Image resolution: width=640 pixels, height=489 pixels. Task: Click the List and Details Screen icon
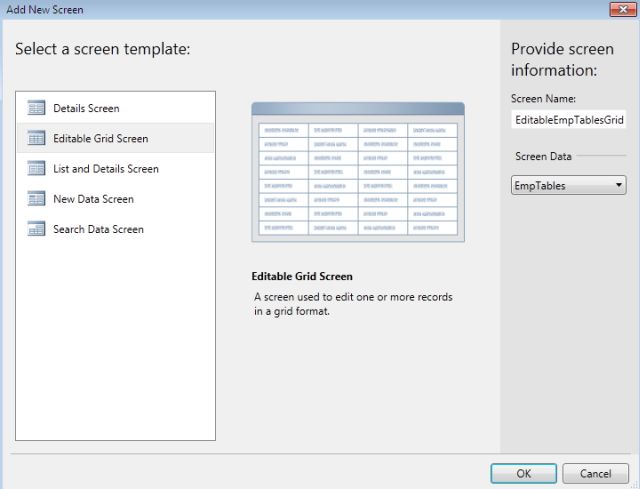pos(36,169)
